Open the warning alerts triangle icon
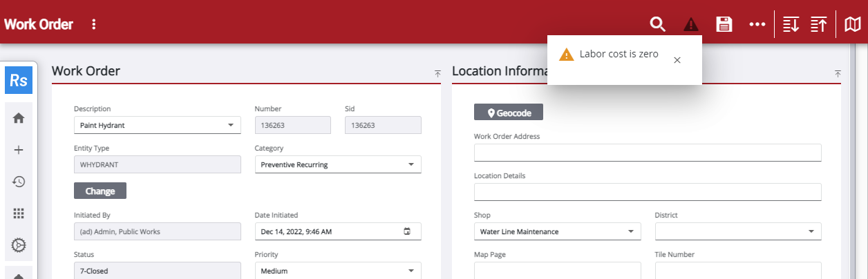 [x=690, y=25]
